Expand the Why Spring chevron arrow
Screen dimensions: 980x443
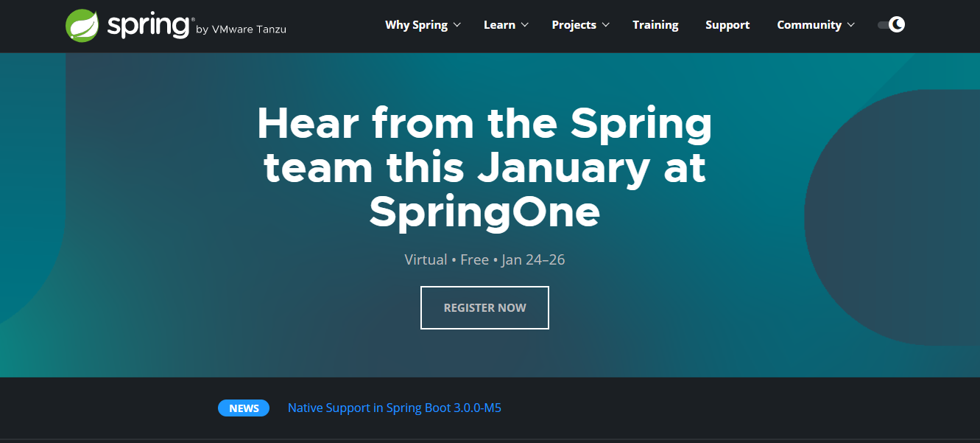[456, 25]
